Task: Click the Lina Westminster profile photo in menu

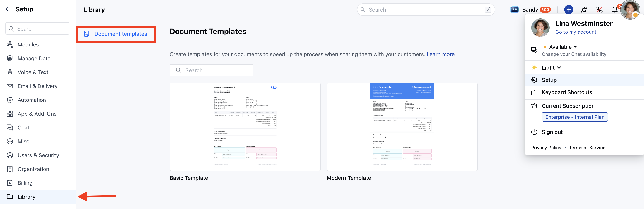Action: click(540, 28)
